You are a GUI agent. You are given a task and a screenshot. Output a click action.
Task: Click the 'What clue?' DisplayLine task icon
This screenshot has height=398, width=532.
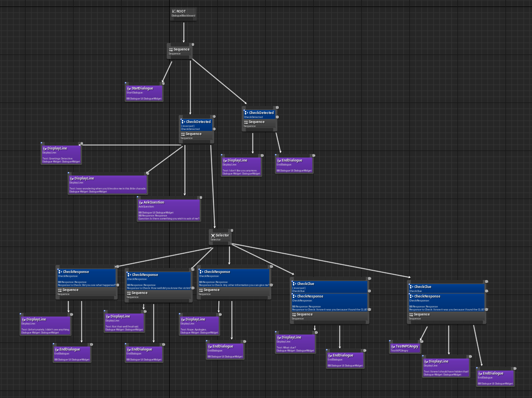pyautogui.click(x=279, y=337)
